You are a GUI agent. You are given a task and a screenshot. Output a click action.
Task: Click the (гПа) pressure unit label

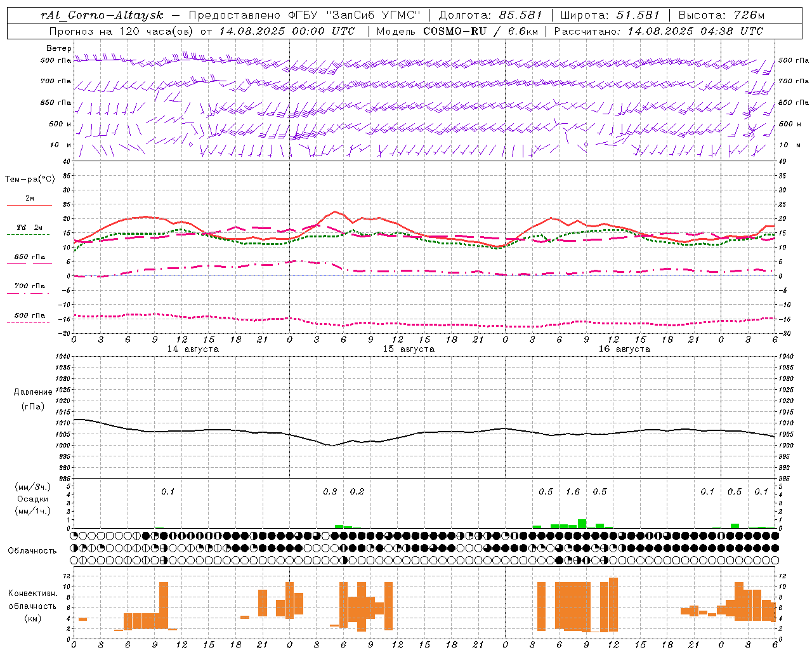33,406
